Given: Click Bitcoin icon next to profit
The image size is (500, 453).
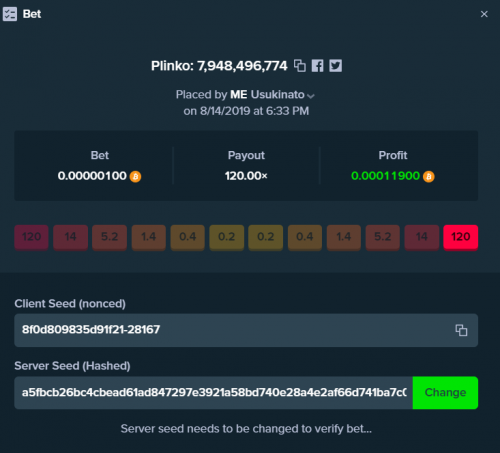Looking at the screenshot, I should (x=429, y=176).
